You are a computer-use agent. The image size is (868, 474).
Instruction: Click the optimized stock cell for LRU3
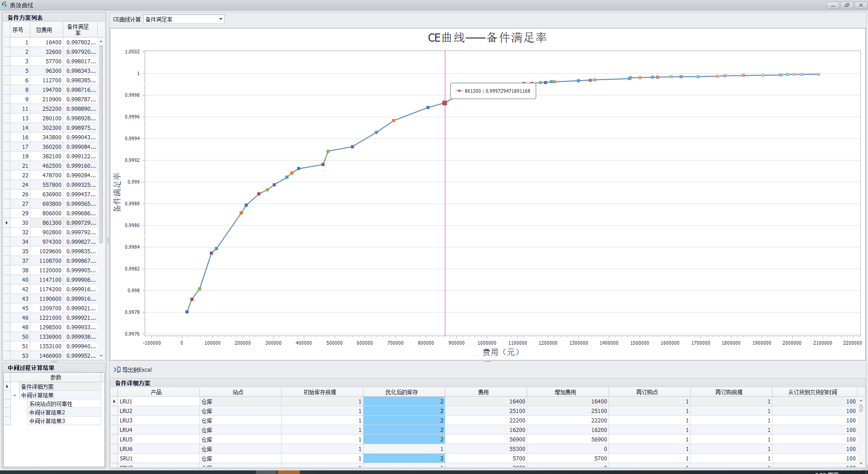404,421
